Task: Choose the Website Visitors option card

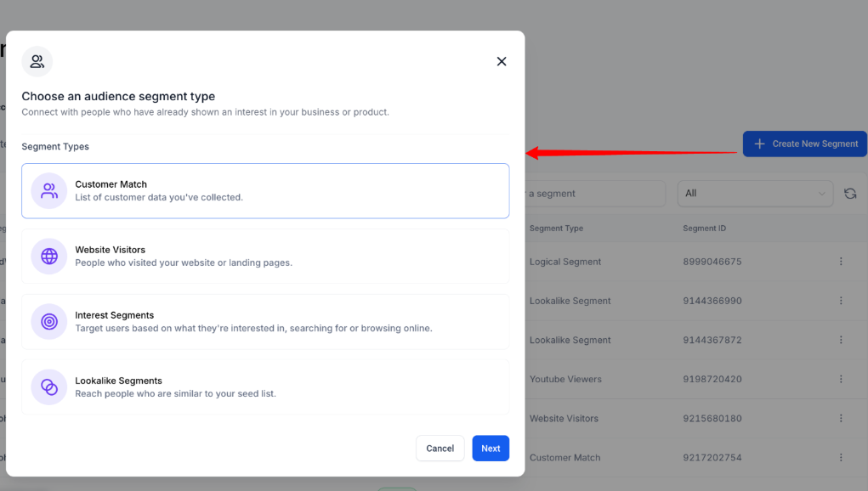Action: pos(265,256)
